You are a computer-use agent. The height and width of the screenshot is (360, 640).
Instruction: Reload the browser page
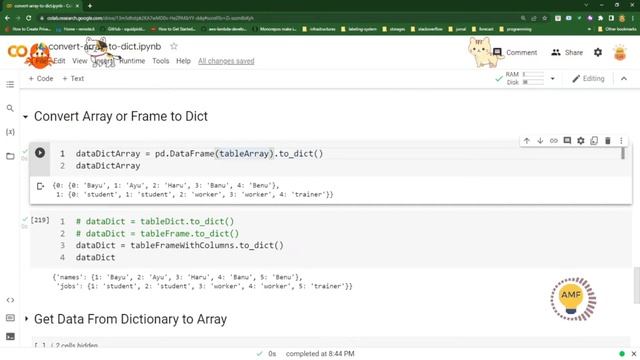(x=29, y=18)
